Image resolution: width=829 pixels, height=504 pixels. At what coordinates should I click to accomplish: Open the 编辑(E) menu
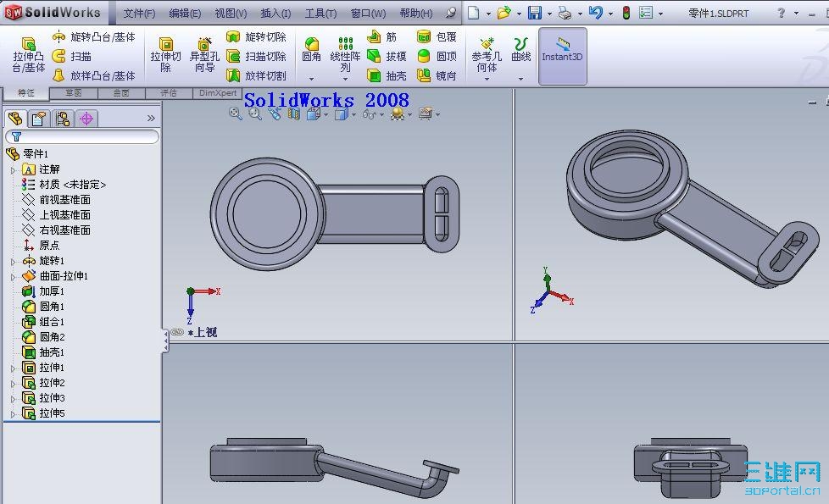click(185, 14)
